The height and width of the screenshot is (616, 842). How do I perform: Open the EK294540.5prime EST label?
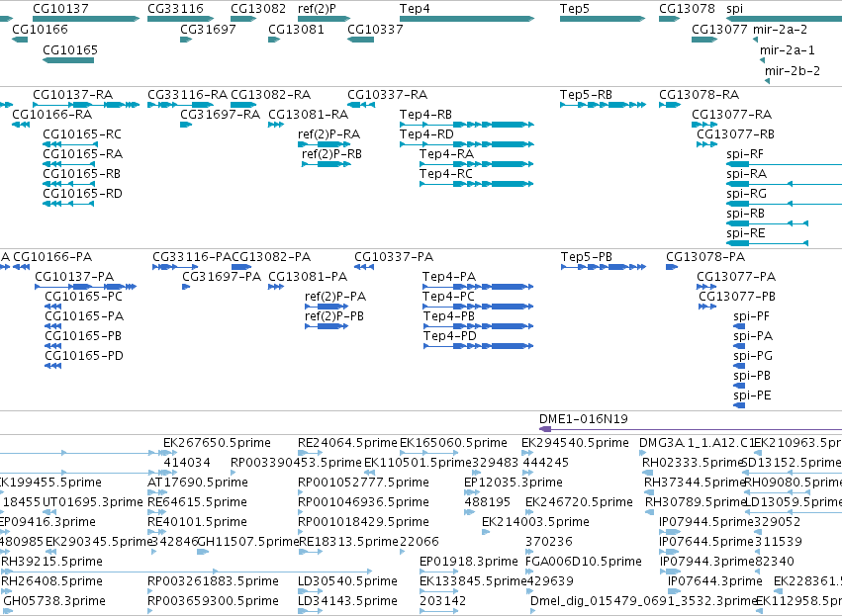pyautogui.click(x=575, y=443)
